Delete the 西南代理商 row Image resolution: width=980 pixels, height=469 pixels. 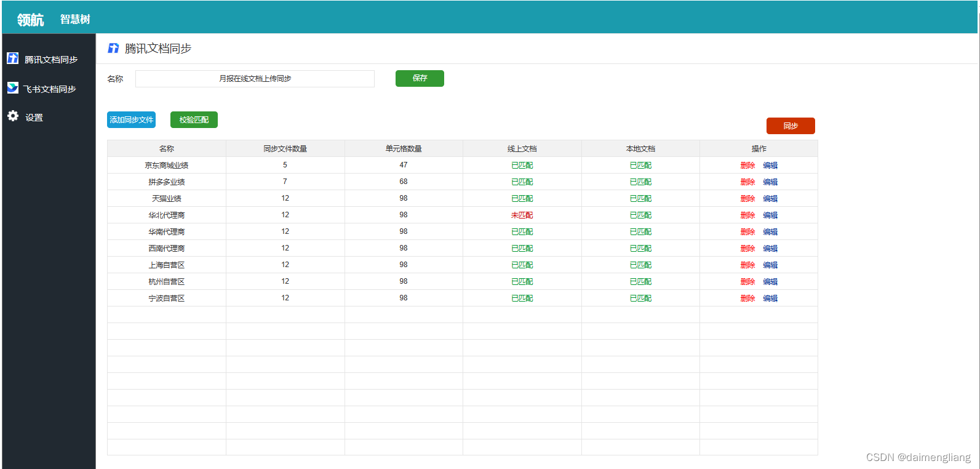tap(747, 249)
